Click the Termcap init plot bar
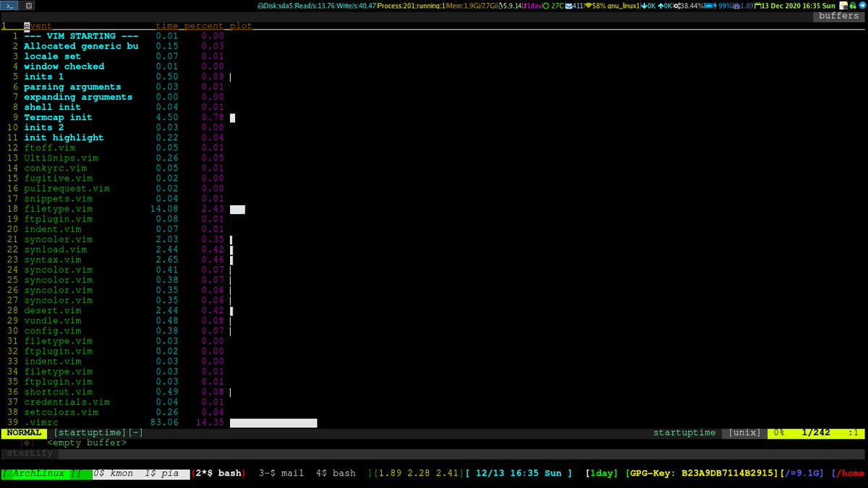Viewport: 868px width, 488px height. pos(233,117)
